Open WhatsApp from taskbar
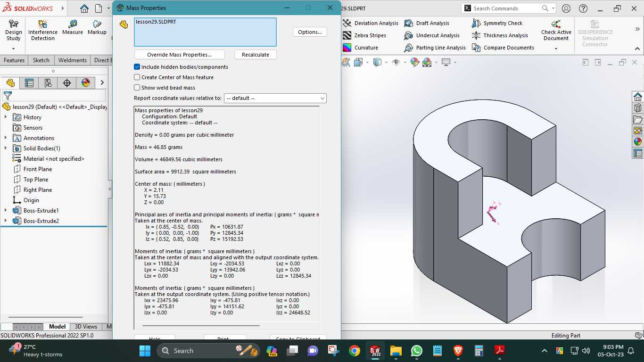Image resolution: width=644 pixels, height=362 pixels. (x=417, y=351)
